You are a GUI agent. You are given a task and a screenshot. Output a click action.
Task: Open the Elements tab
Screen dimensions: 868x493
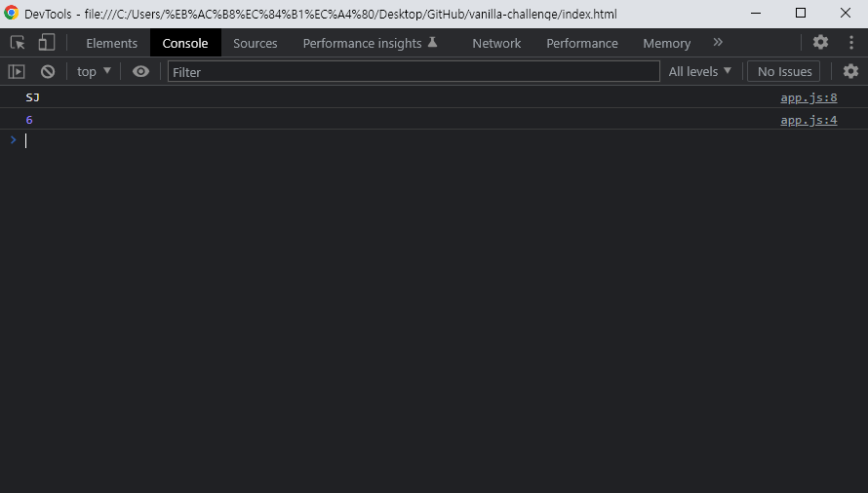pyautogui.click(x=111, y=43)
